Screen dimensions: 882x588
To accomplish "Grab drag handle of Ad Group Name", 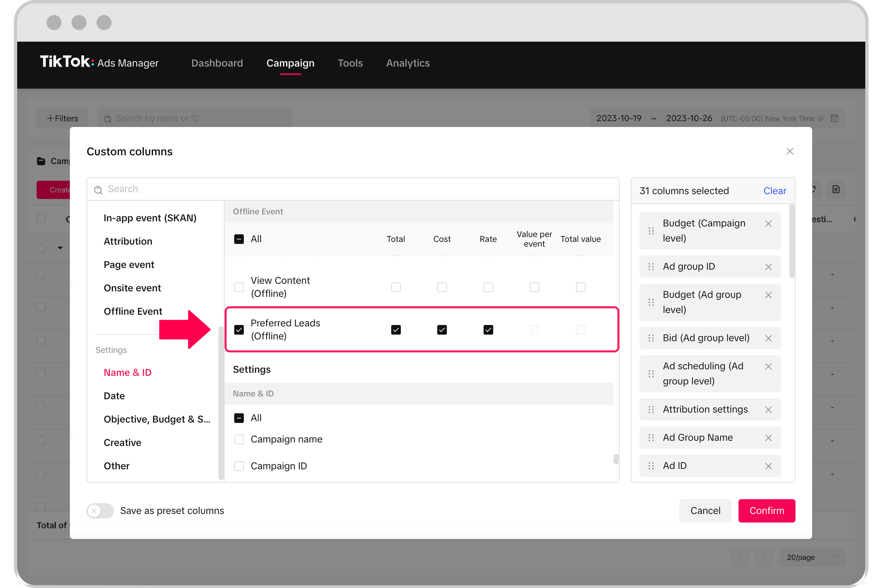I will click(x=651, y=438).
